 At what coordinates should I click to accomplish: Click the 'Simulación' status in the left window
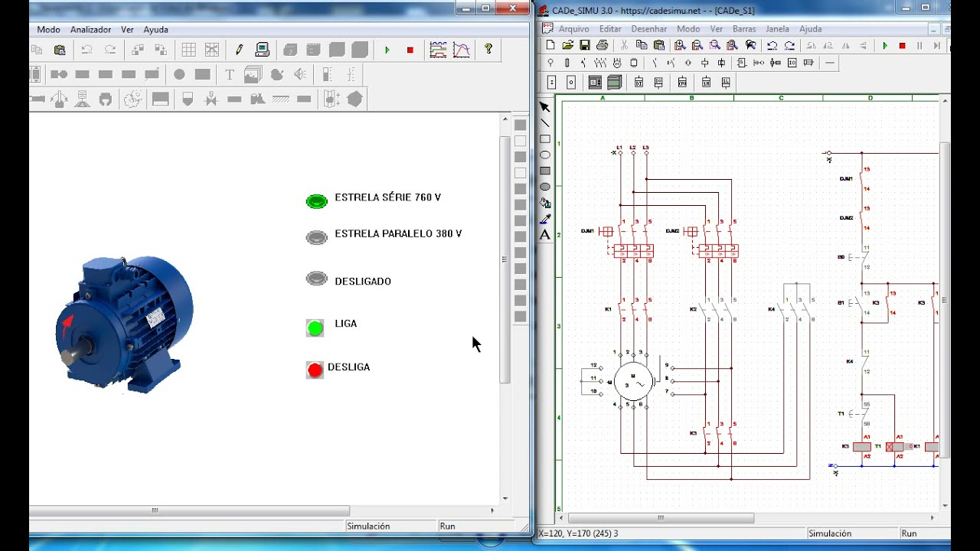(368, 526)
